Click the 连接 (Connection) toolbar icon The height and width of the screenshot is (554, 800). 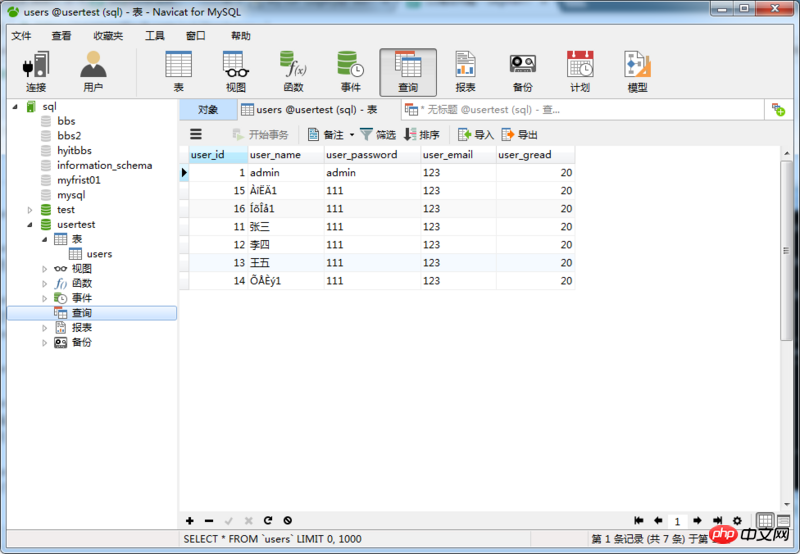tap(36, 70)
